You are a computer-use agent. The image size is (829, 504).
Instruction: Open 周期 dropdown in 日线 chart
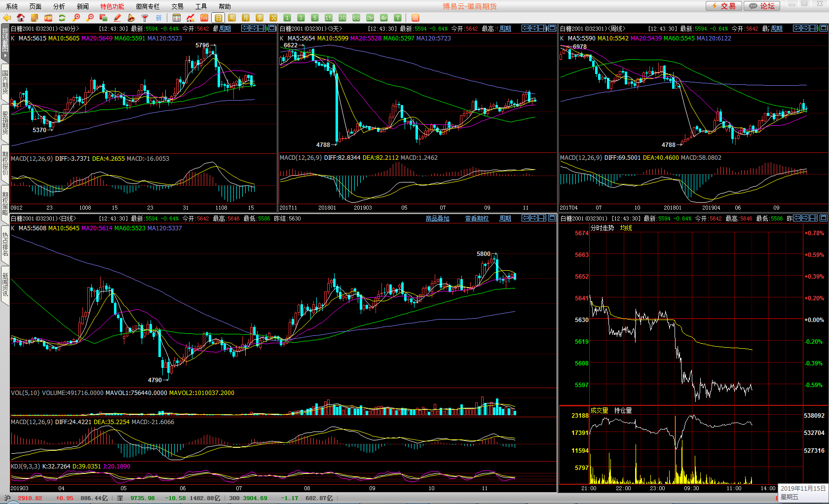505,218
